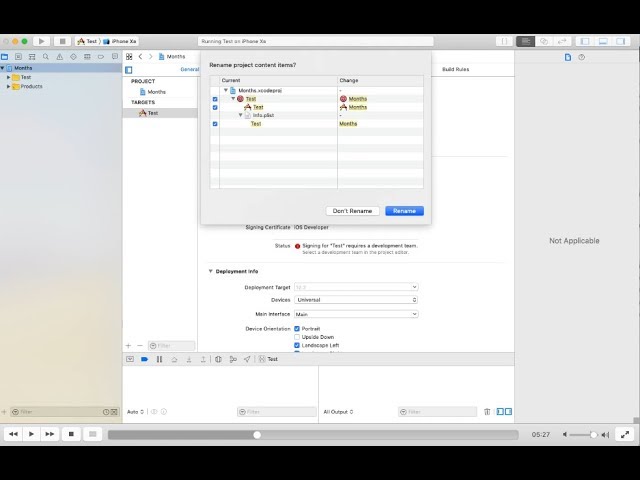Click the video playback progress bar
640x480 pixels.
[x=313, y=435]
